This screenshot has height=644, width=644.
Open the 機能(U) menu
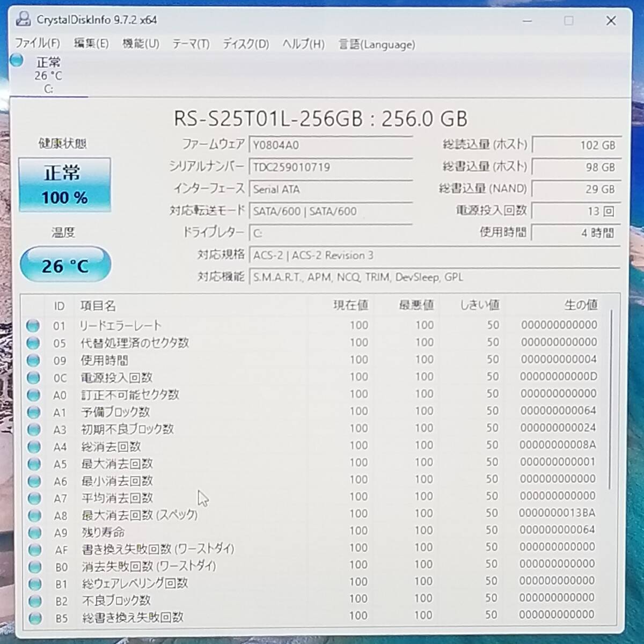141,43
